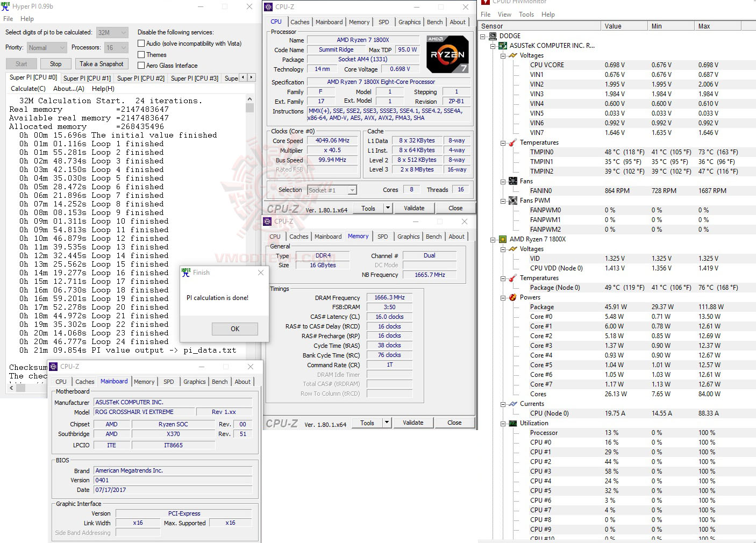Click OK on the PI calculation dialog
Screen dimensions: 756x543
tap(234, 328)
